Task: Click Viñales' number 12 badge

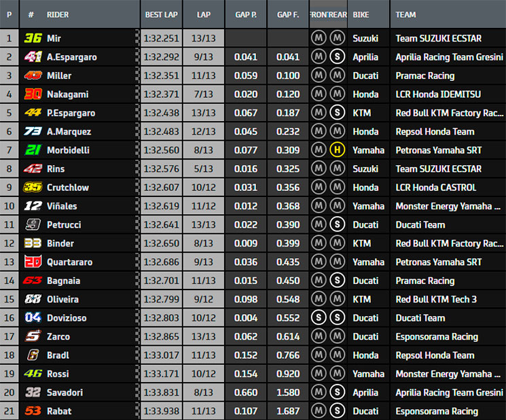Action: pos(33,206)
